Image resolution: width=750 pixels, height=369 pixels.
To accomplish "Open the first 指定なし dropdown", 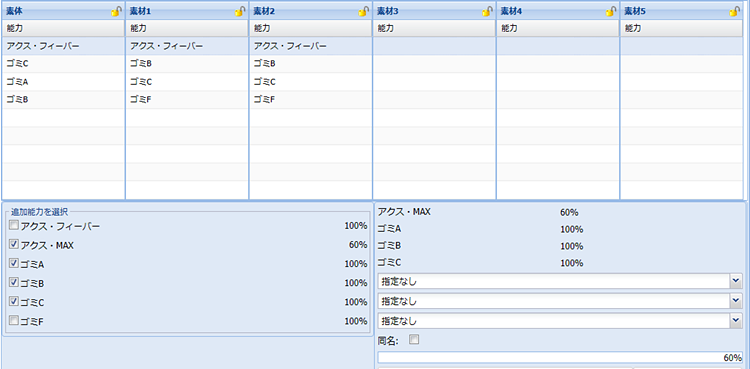I will (x=736, y=281).
